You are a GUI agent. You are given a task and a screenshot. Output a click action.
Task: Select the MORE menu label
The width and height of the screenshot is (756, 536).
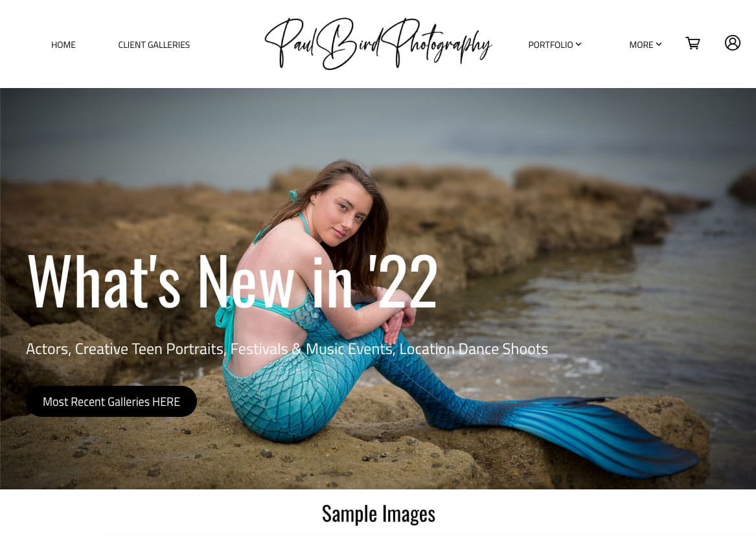coord(641,45)
